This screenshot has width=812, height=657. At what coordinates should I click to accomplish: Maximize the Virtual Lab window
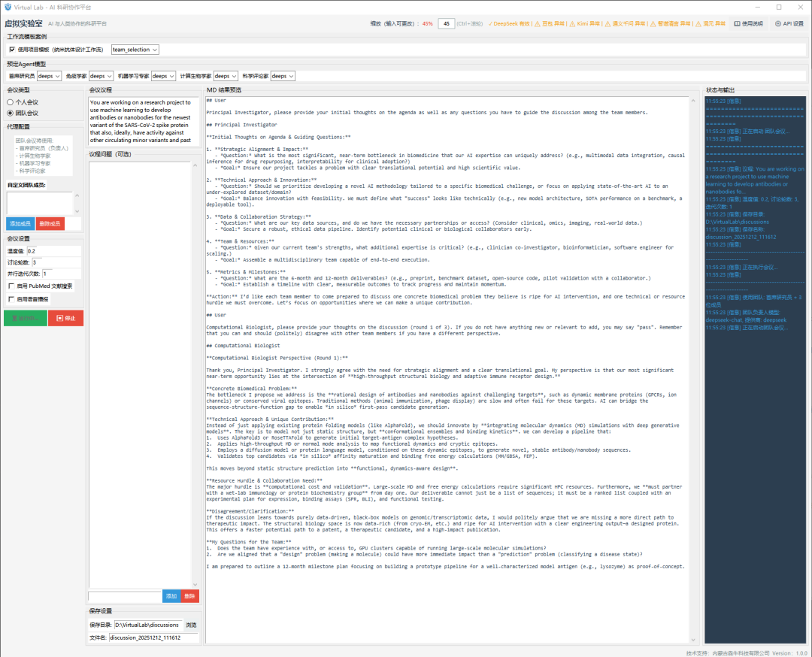click(779, 8)
